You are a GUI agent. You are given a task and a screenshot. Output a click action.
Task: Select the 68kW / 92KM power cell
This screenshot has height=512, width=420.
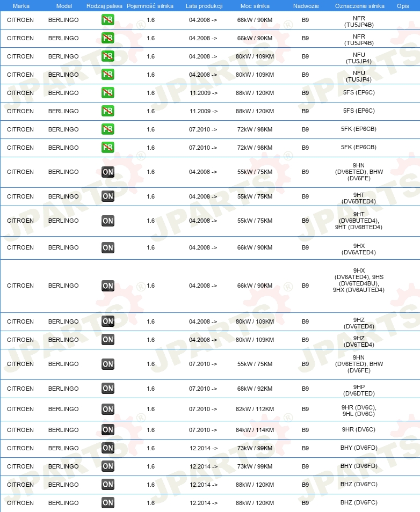(255, 389)
